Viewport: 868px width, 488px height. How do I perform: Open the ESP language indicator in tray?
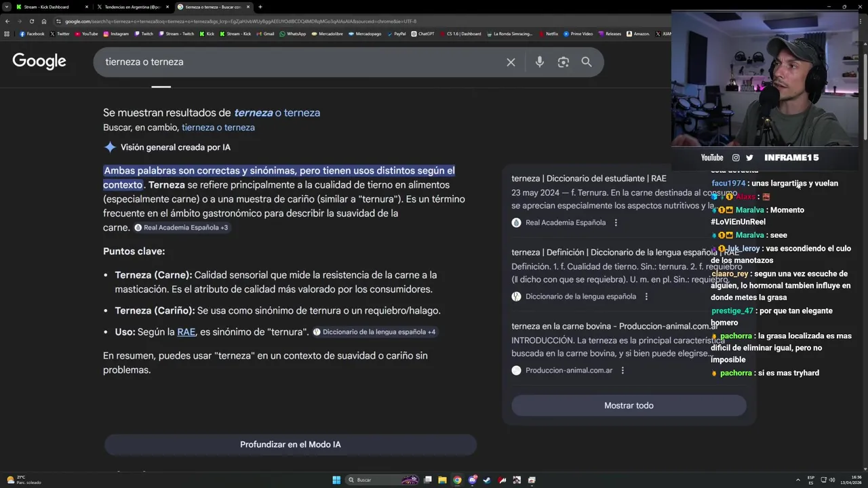811,480
